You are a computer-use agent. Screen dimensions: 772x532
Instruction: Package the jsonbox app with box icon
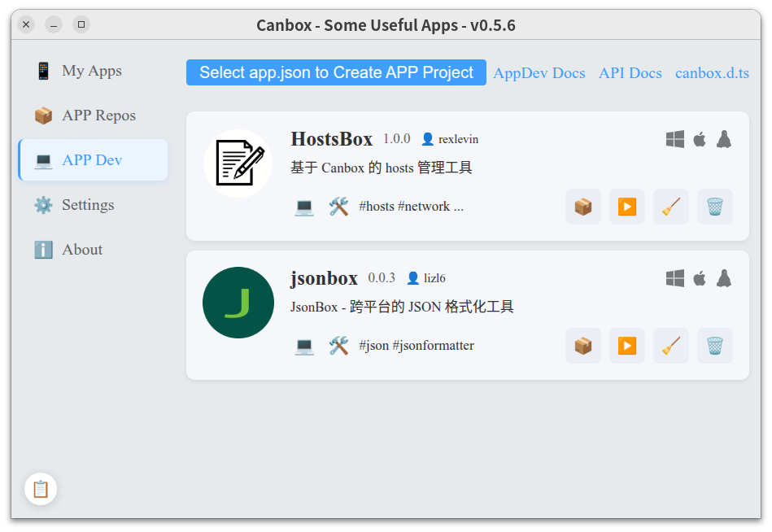click(x=583, y=346)
